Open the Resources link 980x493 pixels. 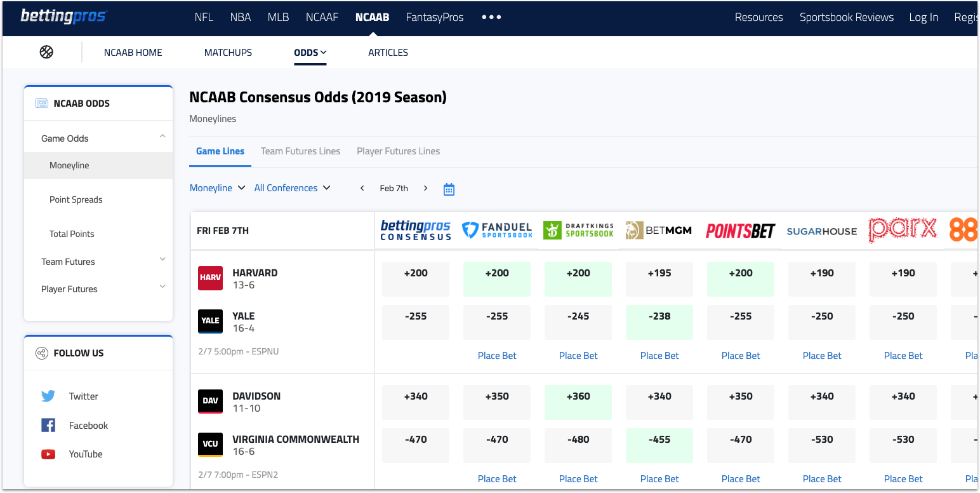[x=759, y=17]
